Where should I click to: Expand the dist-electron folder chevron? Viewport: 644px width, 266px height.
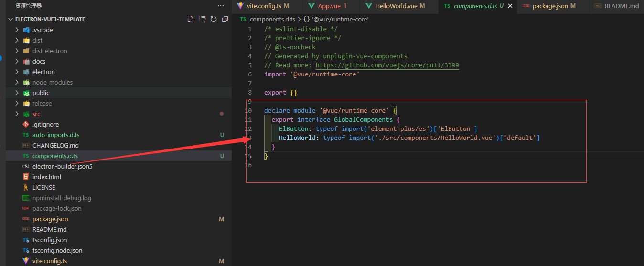pos(17,51)
